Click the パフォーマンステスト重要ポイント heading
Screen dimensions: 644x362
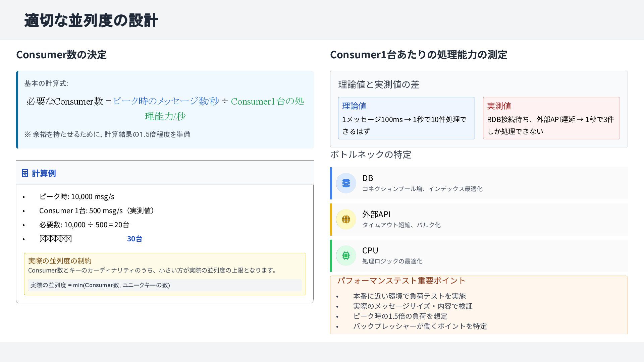[x=401, y=281]
